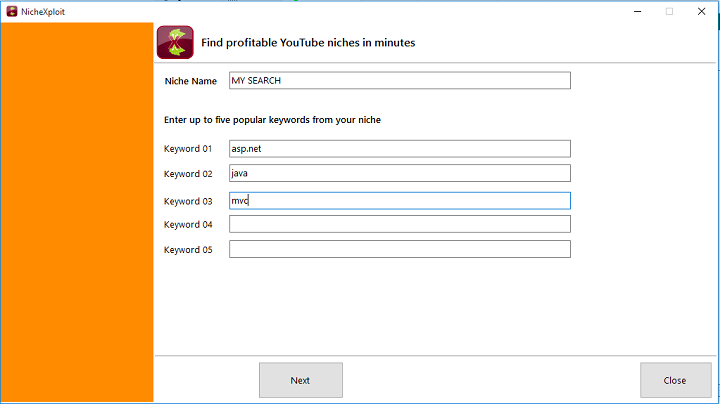This screenshot has height=404, width=720.
Task: Select the empty Keyword 04 field
Action: [x=399, y=224]
